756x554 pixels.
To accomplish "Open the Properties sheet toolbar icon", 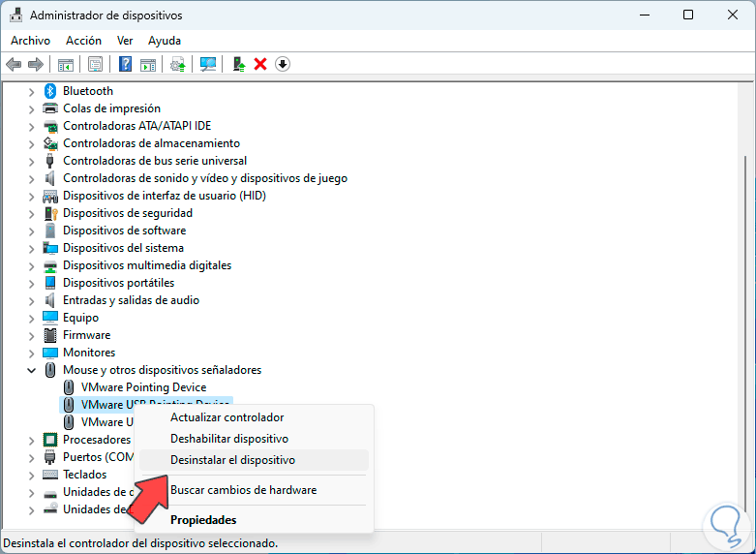I will [x=95, y=64].
